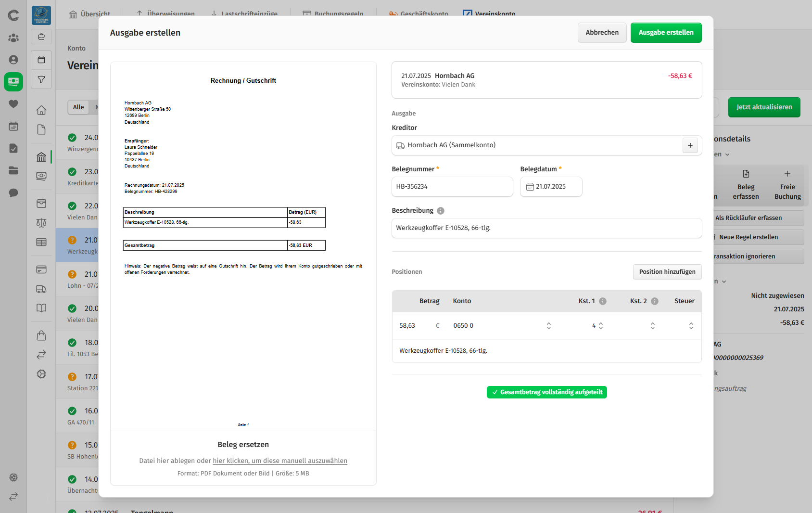
Task: Focus the Belegnummer input field
Action: (x=452, y=187)
